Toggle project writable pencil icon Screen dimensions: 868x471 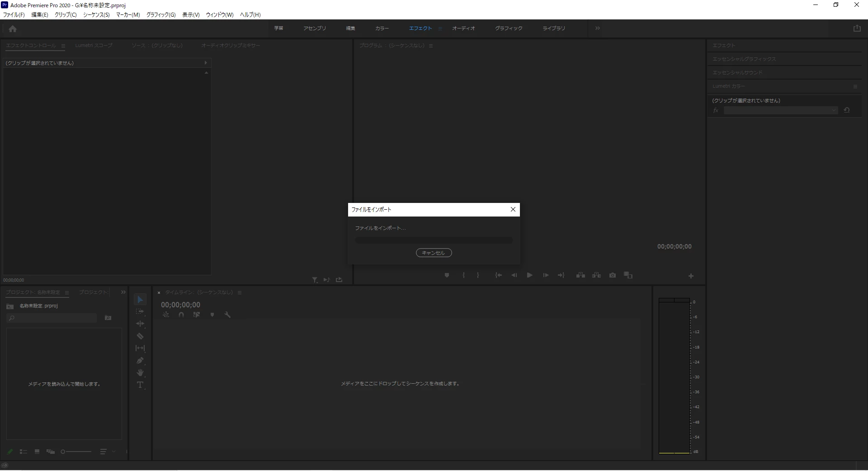[10, 452]
